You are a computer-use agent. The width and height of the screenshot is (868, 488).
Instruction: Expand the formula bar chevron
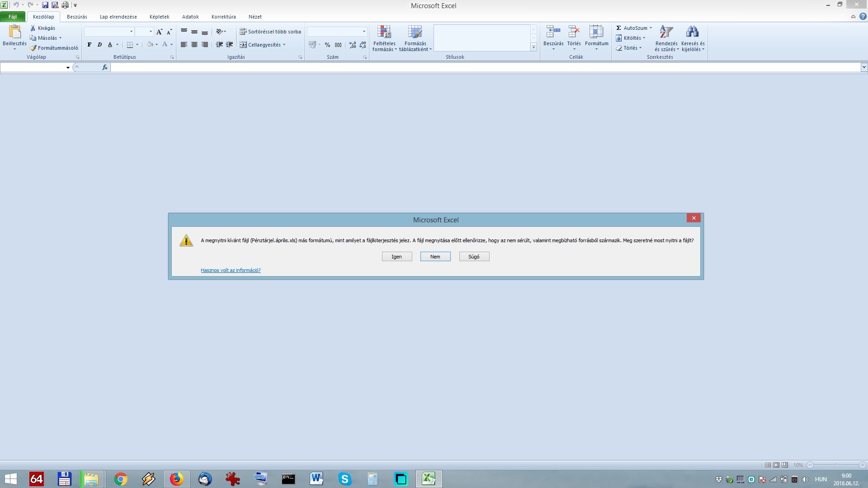[864, 67]
